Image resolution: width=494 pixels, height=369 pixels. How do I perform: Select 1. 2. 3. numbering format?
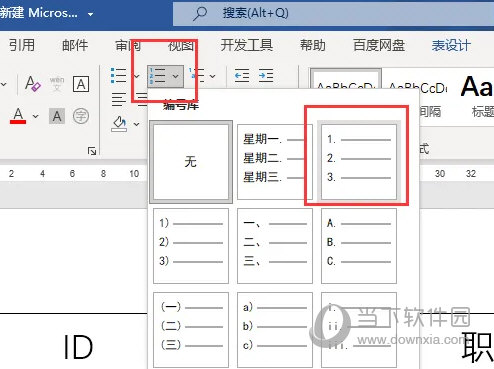pyautogui.click(x=359, y=162)
